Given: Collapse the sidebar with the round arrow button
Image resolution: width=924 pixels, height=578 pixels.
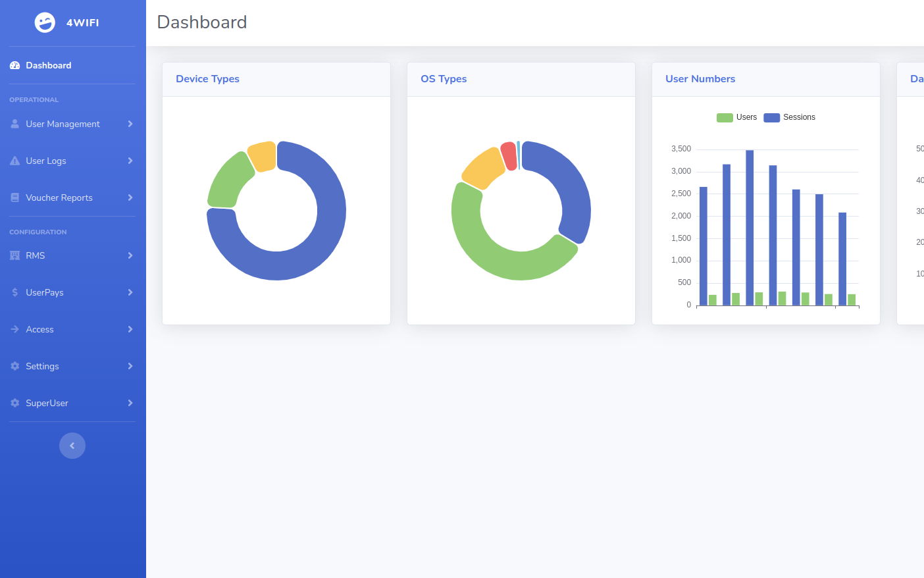Looking at the screenshot, I should (72, 446).
